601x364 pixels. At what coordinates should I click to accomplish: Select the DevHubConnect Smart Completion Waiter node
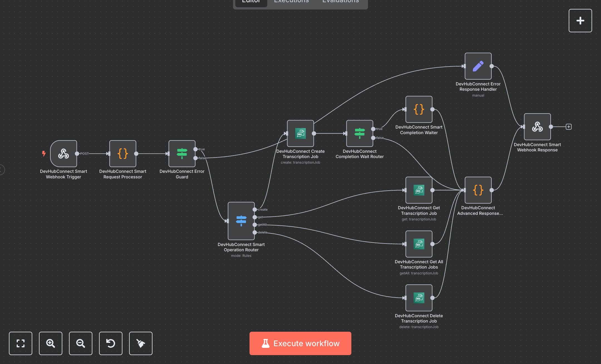[419, 109]
